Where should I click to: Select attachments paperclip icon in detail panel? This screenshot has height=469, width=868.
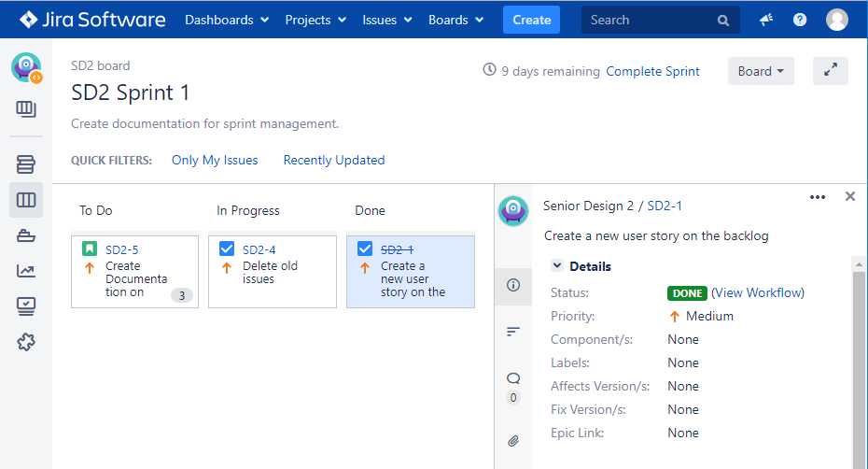pyautogui.click(x=513, y=441)
